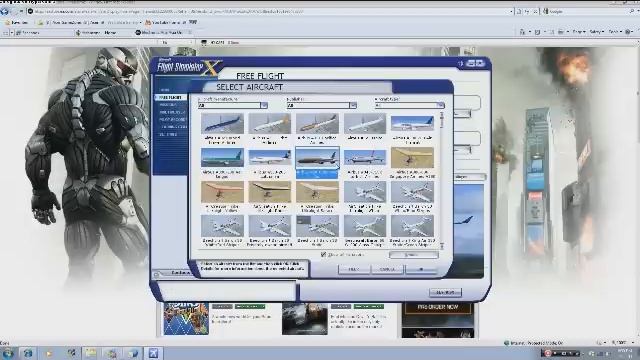Select the airliner with orange tail thumbnail

(270, 123)
